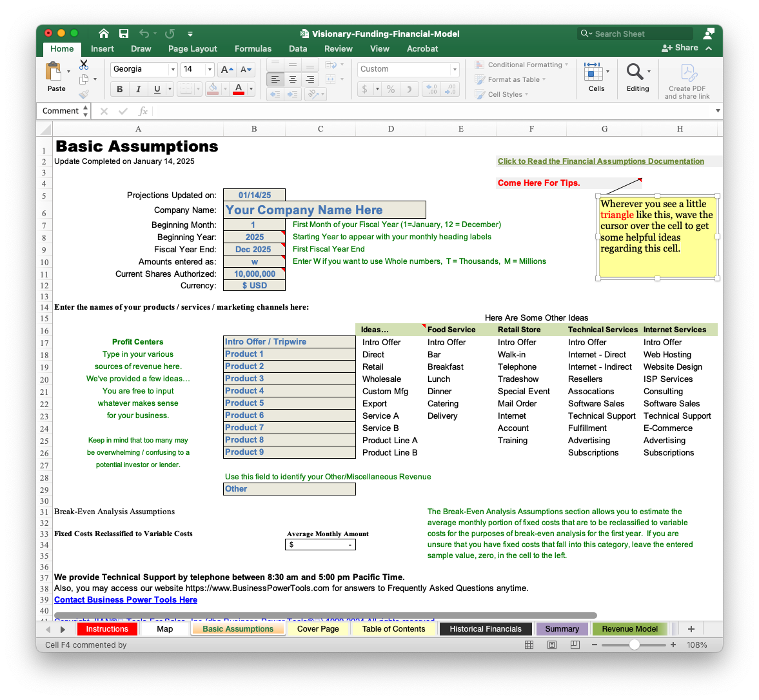Increase font size with the larger A
The width and height of the screenshot is (759, 700).
click(226, 69)
